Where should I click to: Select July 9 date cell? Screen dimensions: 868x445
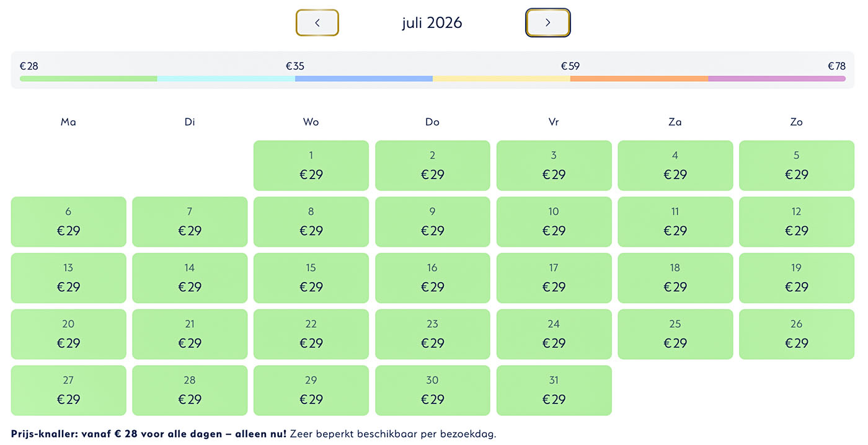coord(432,222)
